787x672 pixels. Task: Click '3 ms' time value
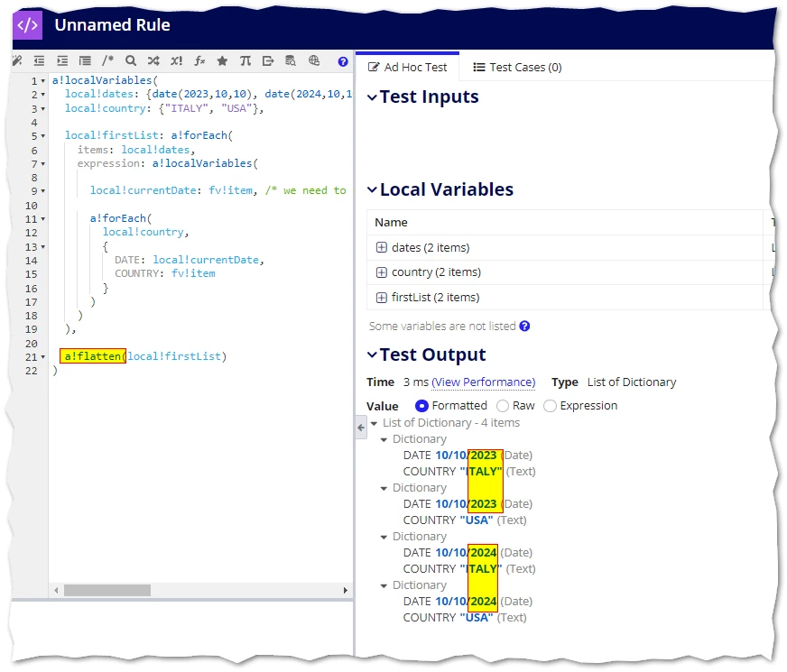tap(415, 382)
